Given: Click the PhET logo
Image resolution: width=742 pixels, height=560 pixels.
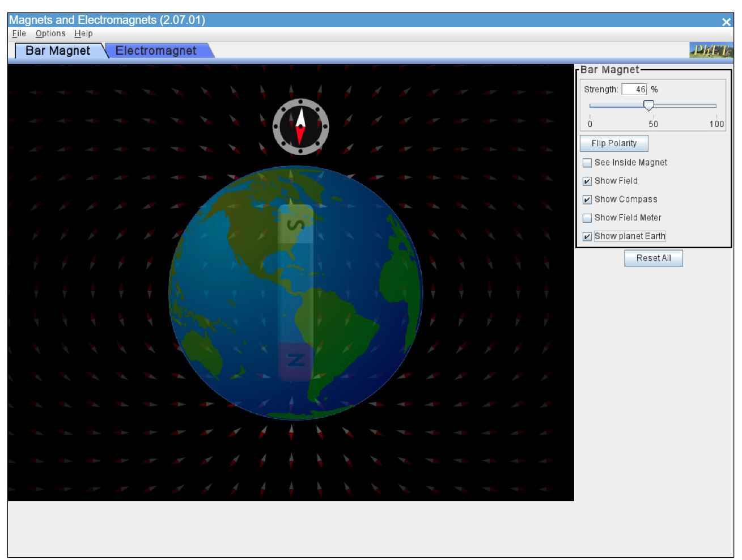Looking at the screenshot, I should tap(711, 50).
